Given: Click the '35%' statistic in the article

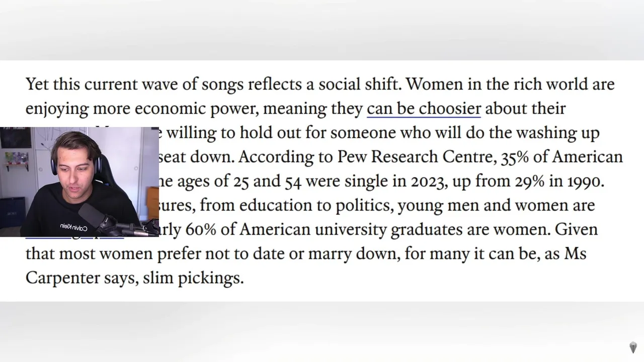Looking at the screenshot, I should click(515, 157).
